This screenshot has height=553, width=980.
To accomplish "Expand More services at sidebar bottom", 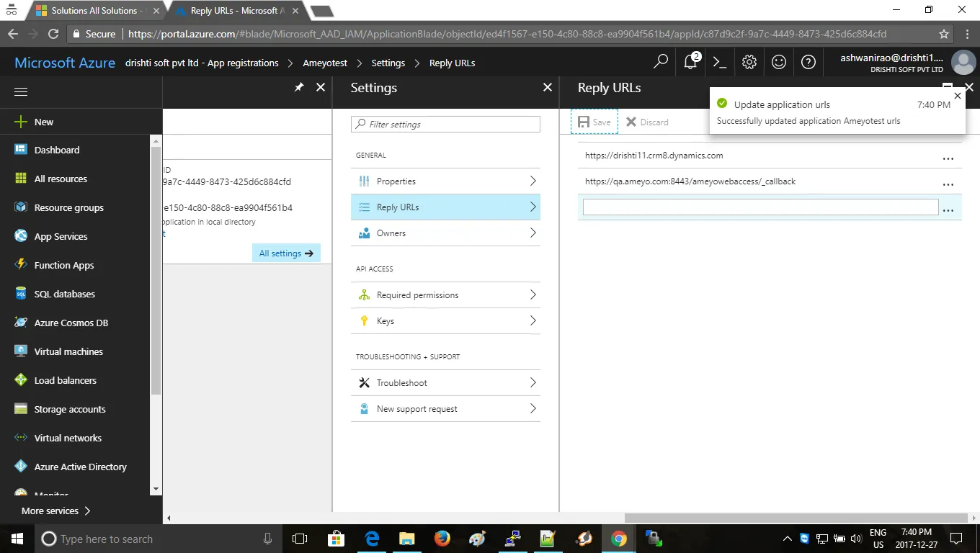I will (x=56, y=511).
